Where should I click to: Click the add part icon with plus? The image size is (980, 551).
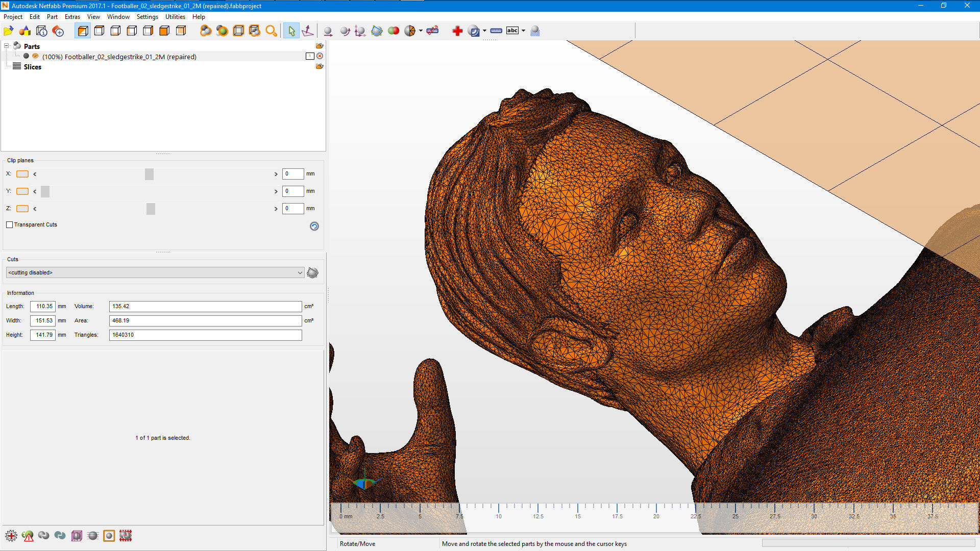58,31
